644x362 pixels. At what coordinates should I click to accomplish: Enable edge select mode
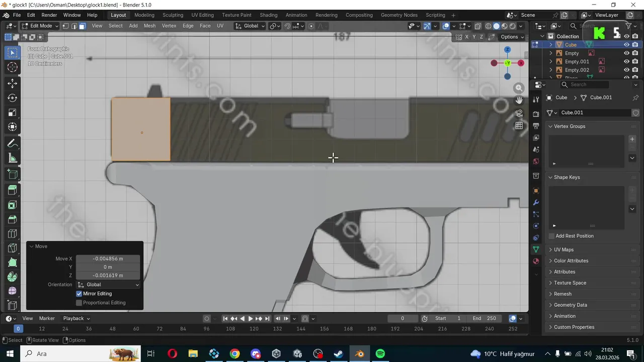tap(74, 26)
